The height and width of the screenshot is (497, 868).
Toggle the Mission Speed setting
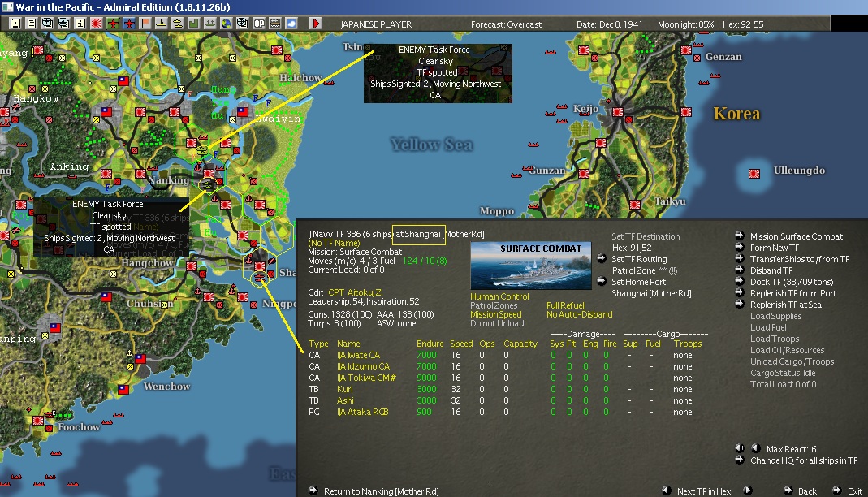(495, 314)
